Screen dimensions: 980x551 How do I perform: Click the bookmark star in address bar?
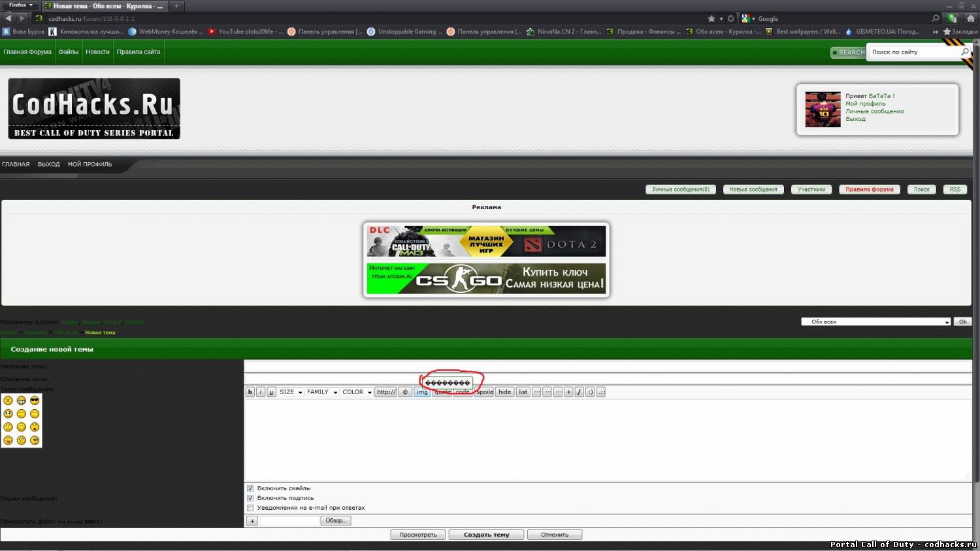(x=711, y=18)
